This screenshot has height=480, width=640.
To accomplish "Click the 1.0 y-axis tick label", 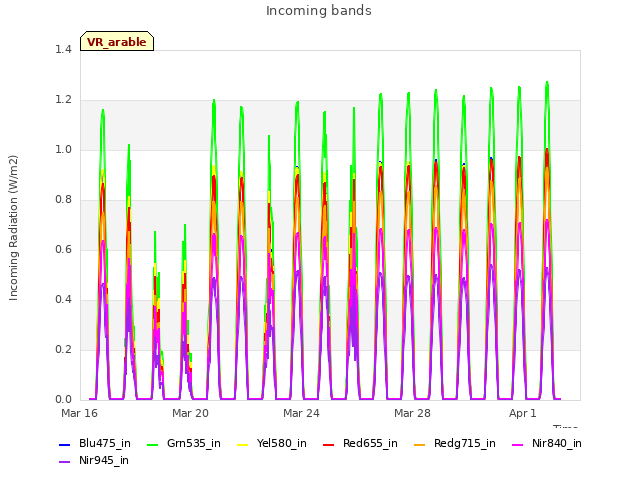I will (63, 149).
